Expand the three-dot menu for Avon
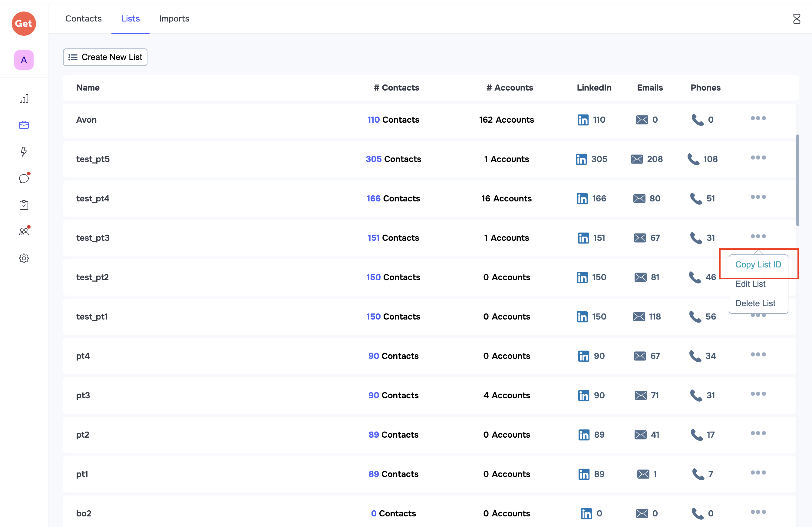Screen dimensions: 812x527 (758, 118)
